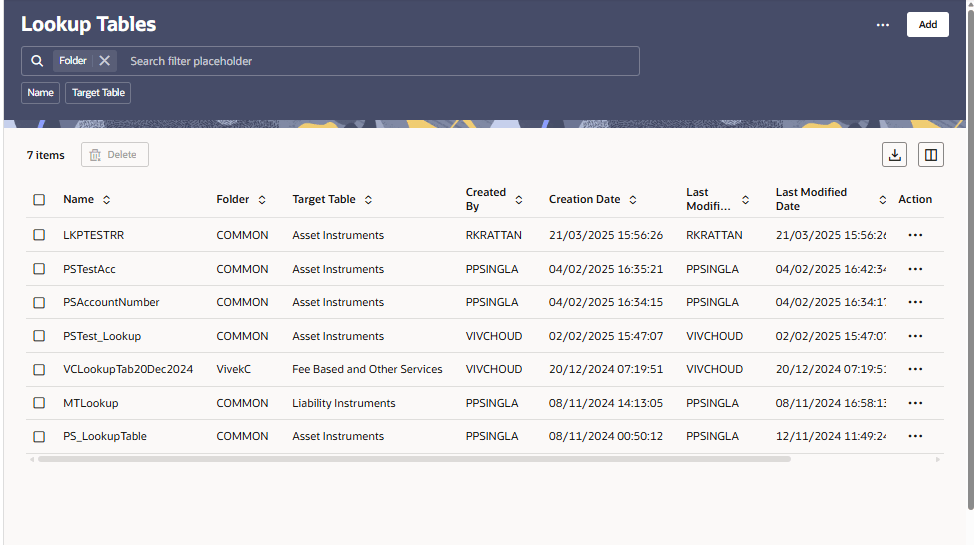The image size is (974, 545).
Task: Click the Name column header
Action: point(78,199)
